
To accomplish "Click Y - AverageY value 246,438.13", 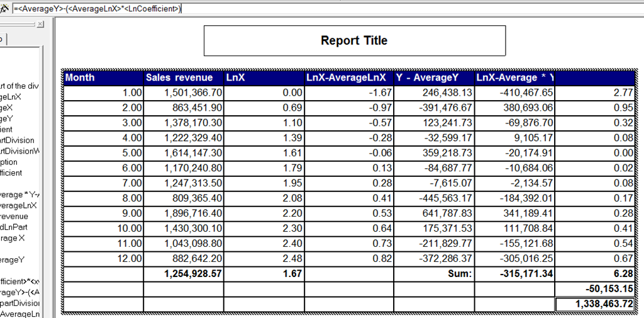I will point(434,93).
